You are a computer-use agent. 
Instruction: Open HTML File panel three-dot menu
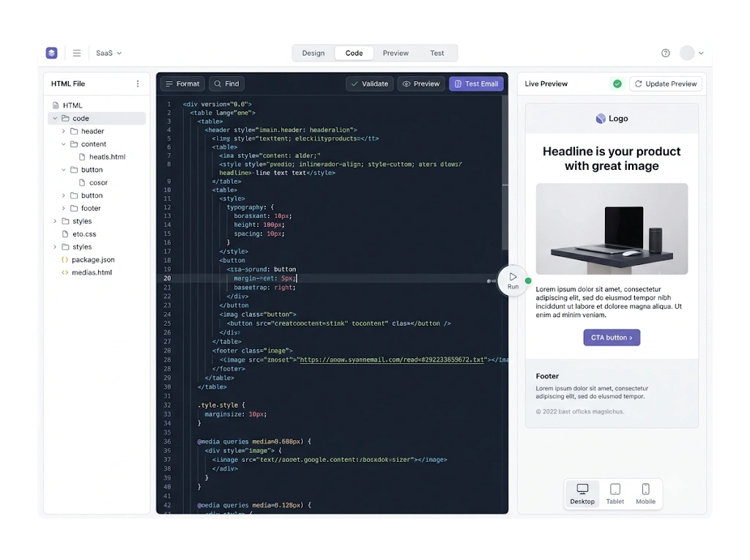pyautogui.click(x=138, y=83)
